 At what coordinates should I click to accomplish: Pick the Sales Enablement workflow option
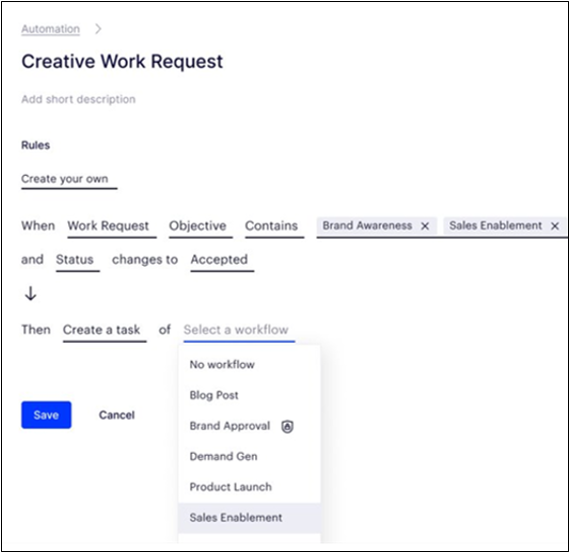(249, 518)
